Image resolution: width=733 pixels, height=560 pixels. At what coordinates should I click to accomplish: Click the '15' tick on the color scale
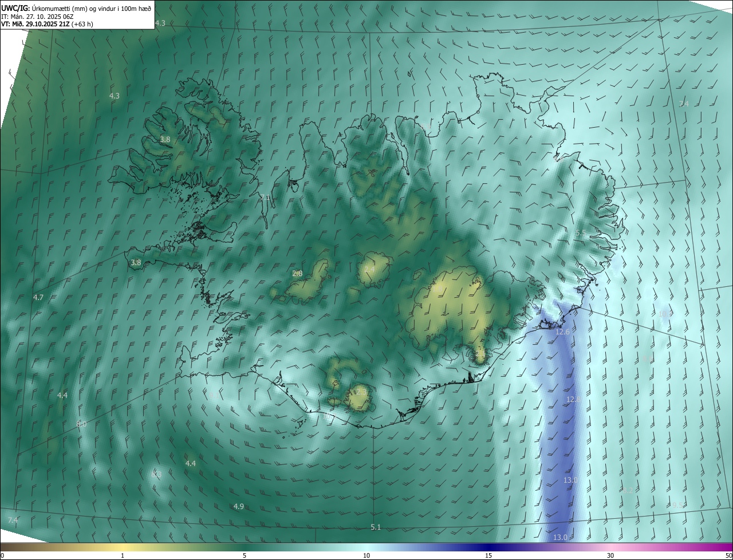(x=488, y=555)
